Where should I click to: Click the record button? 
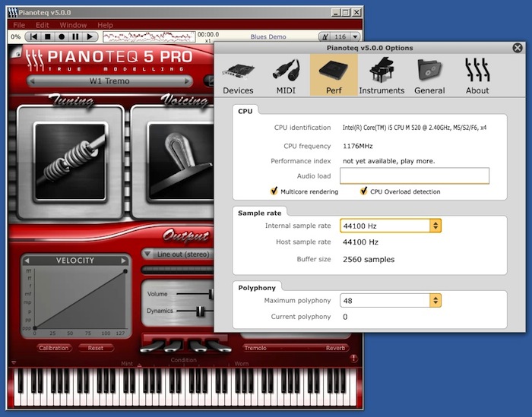click(62, 36)
